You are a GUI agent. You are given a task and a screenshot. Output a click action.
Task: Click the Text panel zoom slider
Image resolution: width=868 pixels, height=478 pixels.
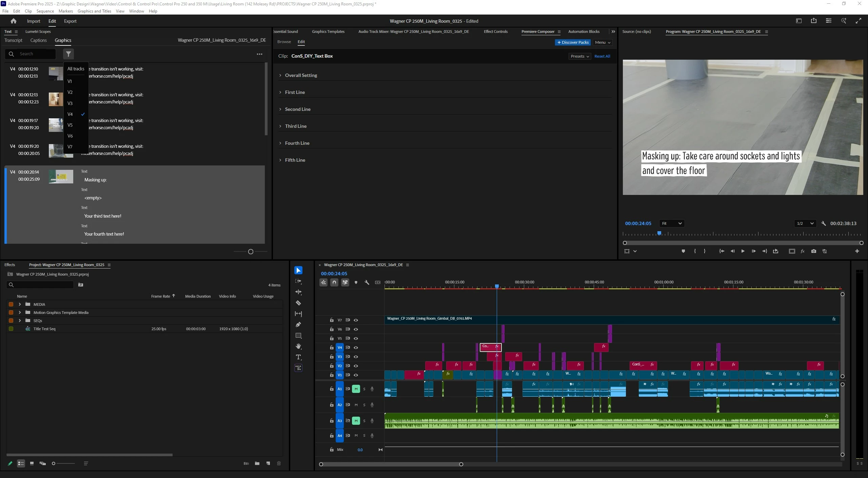pyautogui.click(x=251, y=252)
